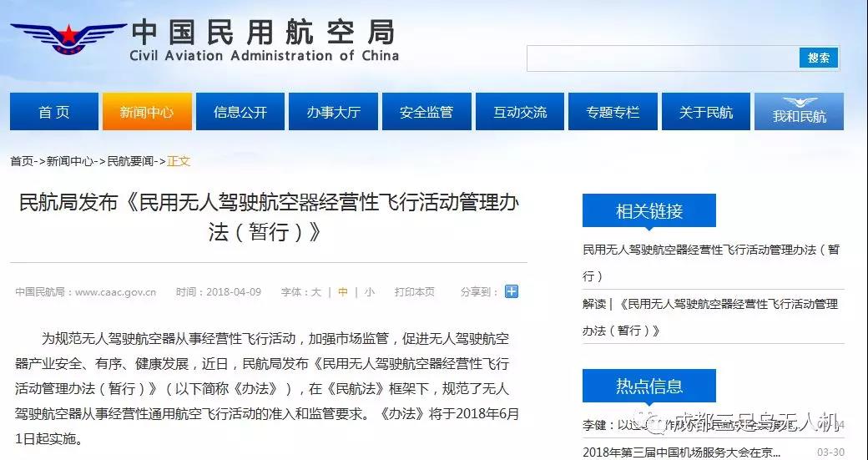Viewport: 868px width, 460px height.
Task: Click the 相关链接 section header
Action: (x=649, y=210)
